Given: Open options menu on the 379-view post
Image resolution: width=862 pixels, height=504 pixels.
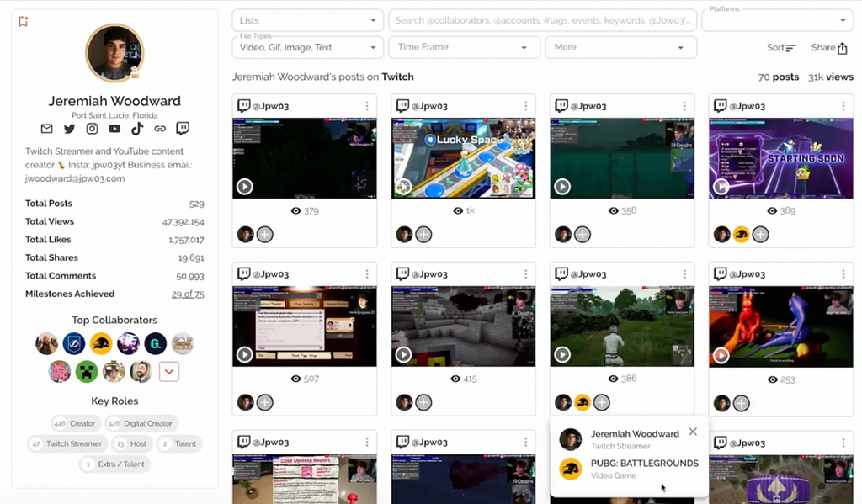Looking at the screenshot, I should pos(367,106).
